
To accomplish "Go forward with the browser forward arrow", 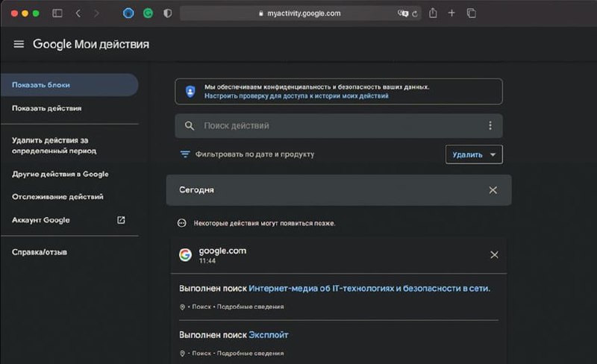I will [x=96, y=13].
